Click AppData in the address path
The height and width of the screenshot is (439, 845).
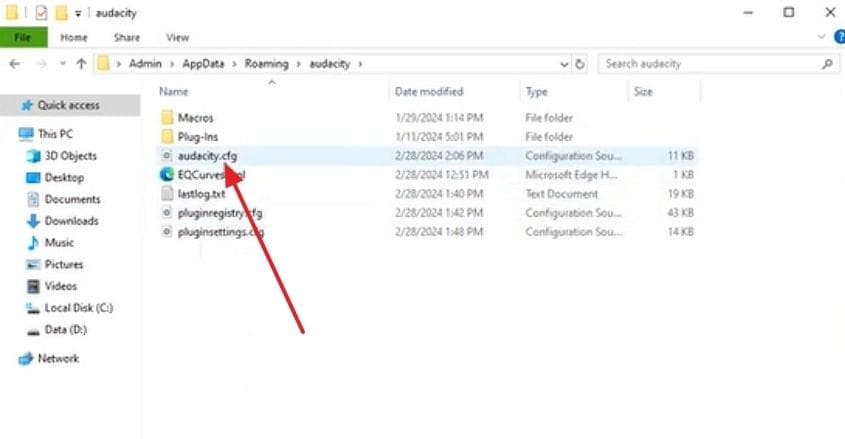(x=203, y=64)
